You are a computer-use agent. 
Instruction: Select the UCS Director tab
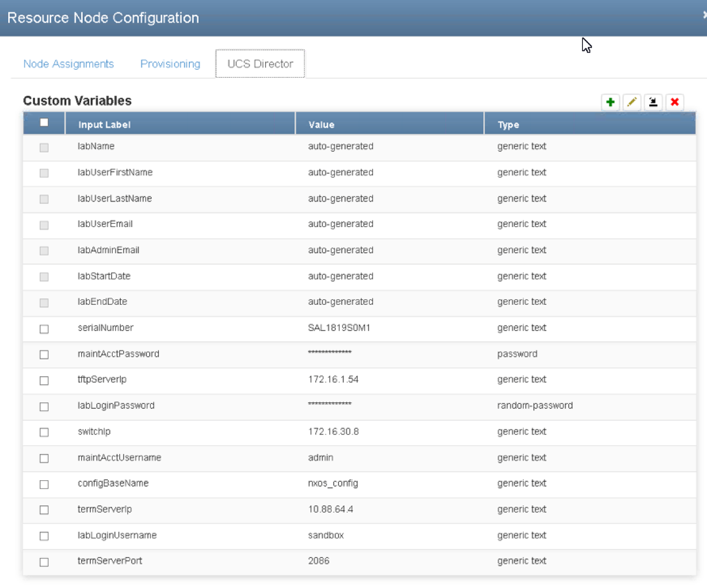(260, 64)
